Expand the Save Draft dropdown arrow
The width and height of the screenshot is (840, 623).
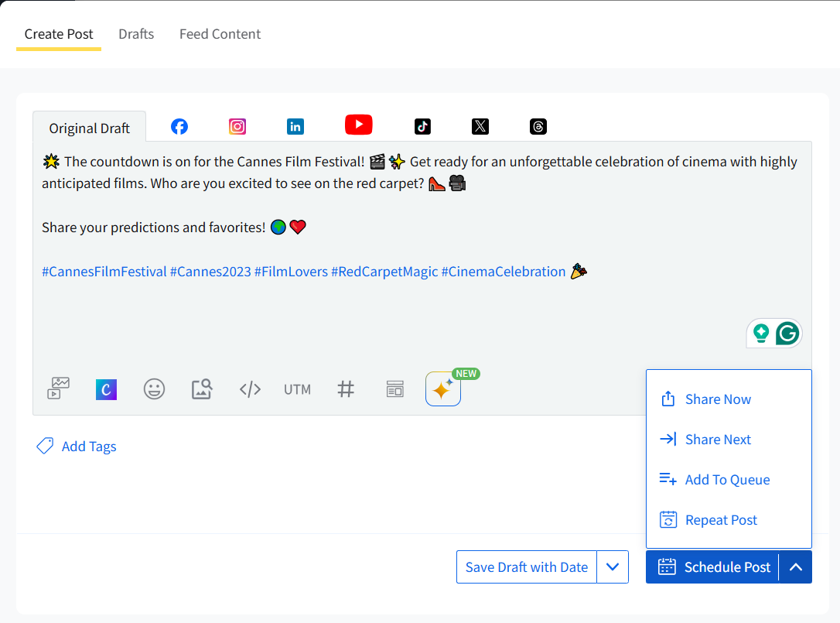[613, 567]
